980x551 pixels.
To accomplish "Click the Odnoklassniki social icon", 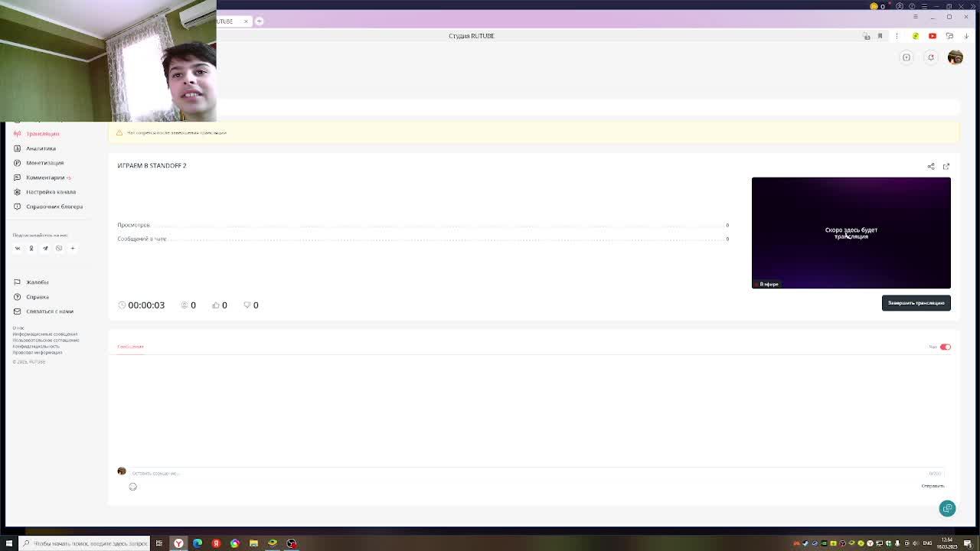I will click(x=31, y=248).
